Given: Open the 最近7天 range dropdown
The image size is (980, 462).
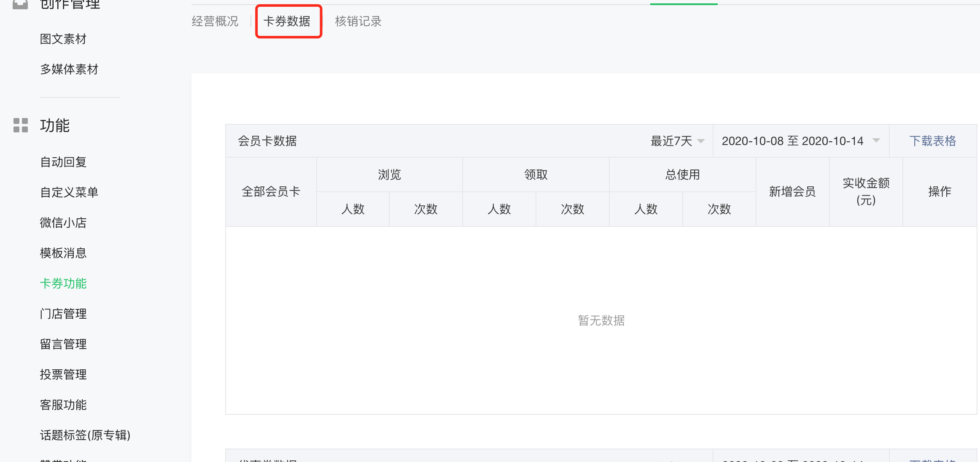Looking at the screenshot, I should 677,141.
